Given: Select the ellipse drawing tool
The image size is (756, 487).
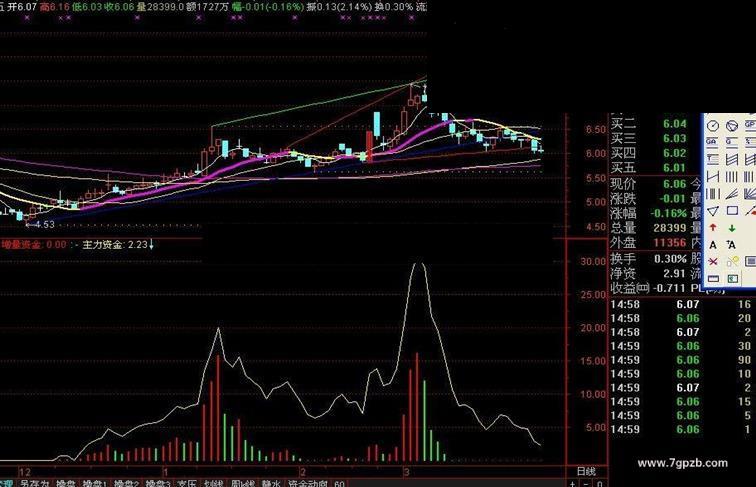Looking at the screenshot, I should pyautogui.click(x=732, y=126).
